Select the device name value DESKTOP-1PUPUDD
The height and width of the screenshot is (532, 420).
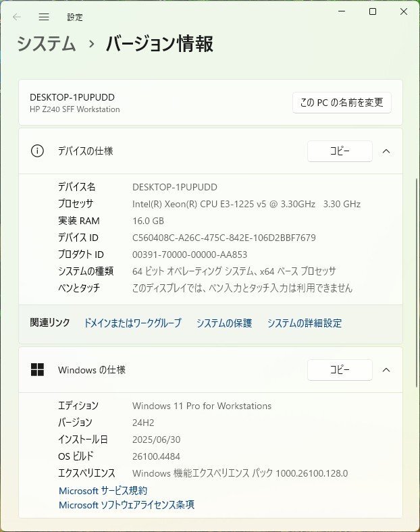point(175,187)
